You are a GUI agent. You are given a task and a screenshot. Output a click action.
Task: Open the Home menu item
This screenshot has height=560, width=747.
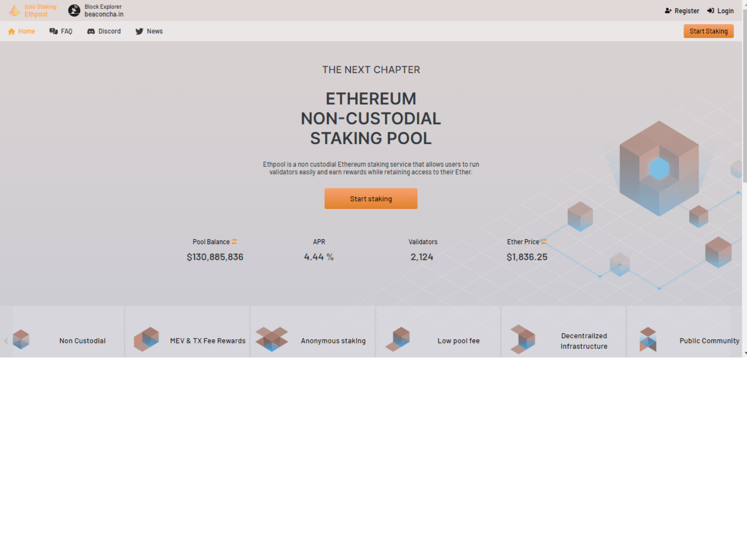(21, 31)
